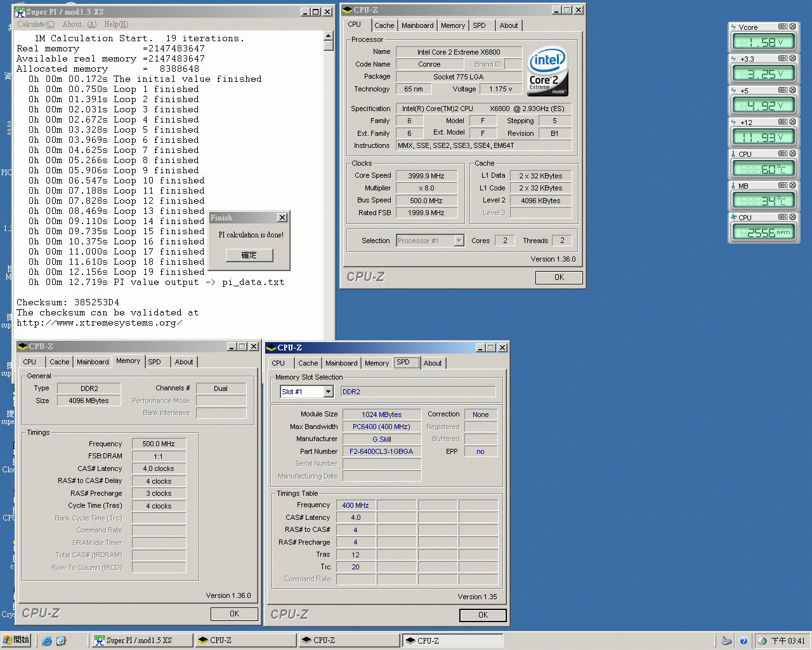Image resolution: width=812 pixels, height=650 pixels.
Task: Close the +3.3 voltage widget
Action: tap(792, 58)
